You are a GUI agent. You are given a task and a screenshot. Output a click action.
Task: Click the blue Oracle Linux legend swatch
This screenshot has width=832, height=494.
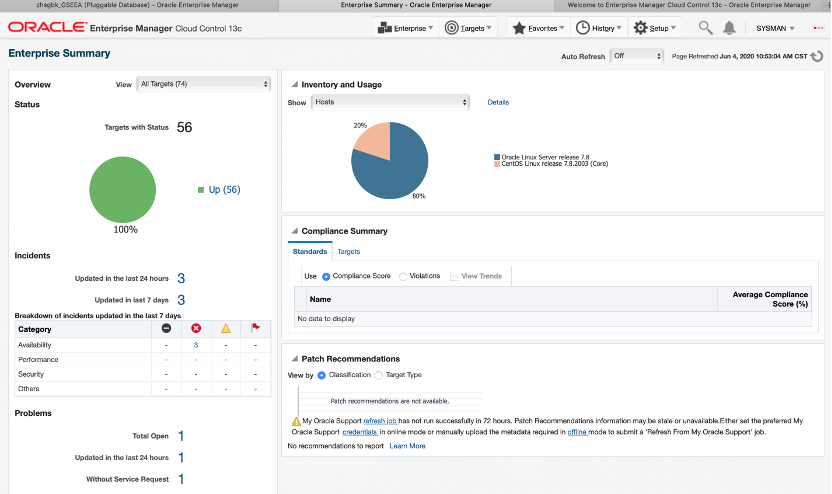click(497, 157)
